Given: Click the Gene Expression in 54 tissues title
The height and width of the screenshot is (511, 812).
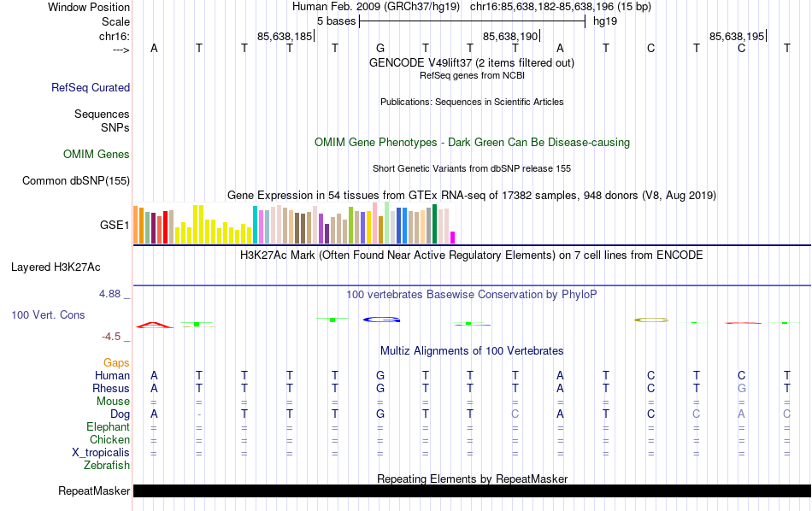Looking at the screenshot, I should pos(472,196).
